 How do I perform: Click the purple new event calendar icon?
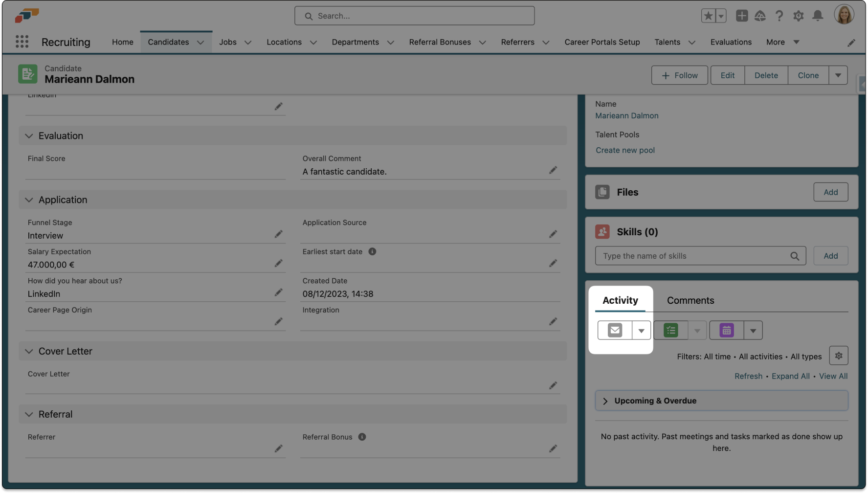[727, 331]
